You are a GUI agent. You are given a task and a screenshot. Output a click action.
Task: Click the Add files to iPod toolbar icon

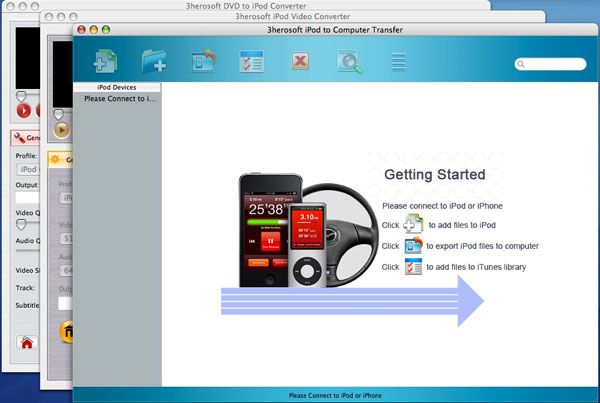click(106, 61)
